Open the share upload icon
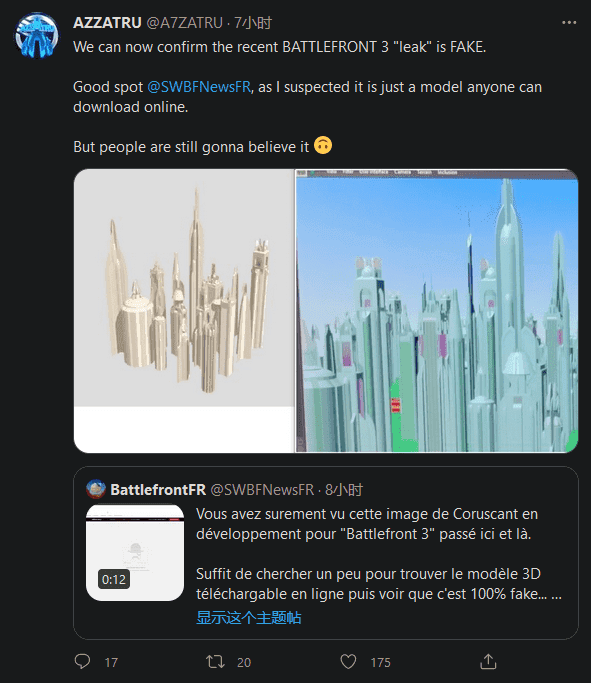Screen dimensions: 591x683 click(x=488, y=662)
